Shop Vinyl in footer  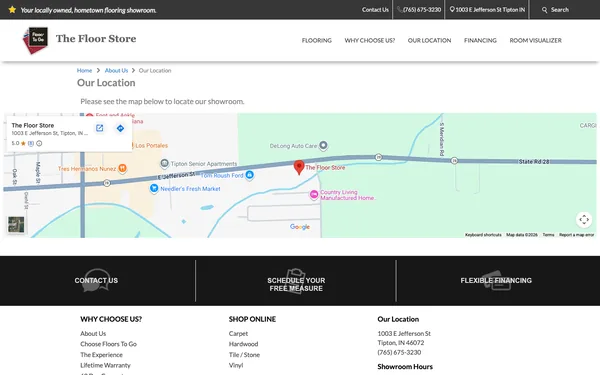click(x=236, y=365)
